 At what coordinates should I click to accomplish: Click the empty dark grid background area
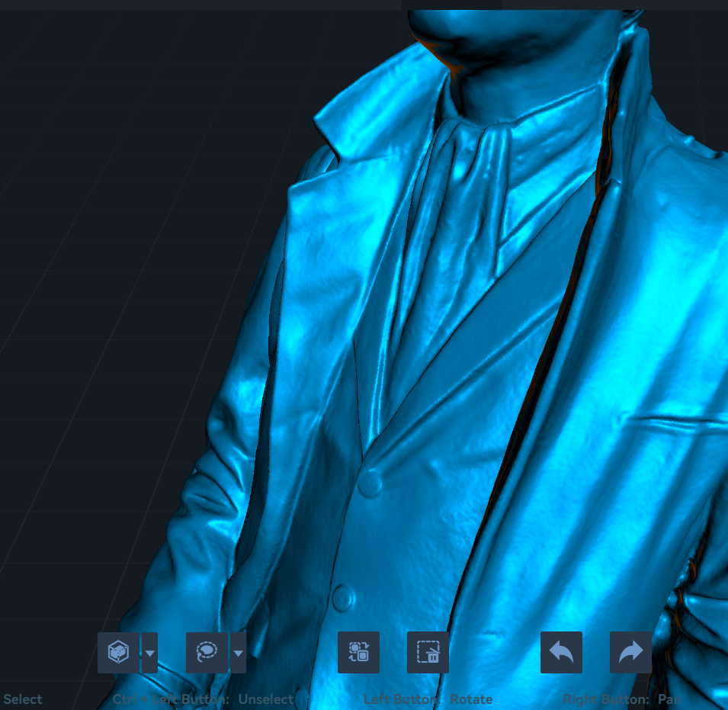pyautogui.click(x=114, y=305)
